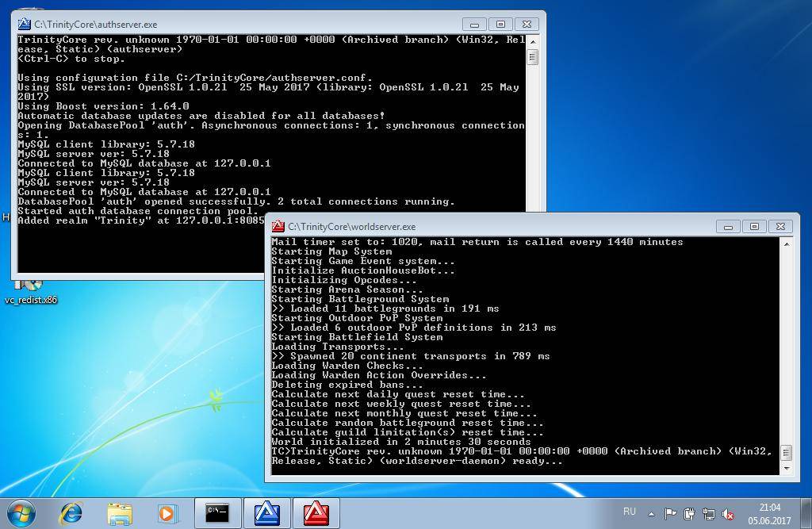Show hidden tray icons arrow
Viewport: 812px width, 529px height.
click(x=652, y=514)
